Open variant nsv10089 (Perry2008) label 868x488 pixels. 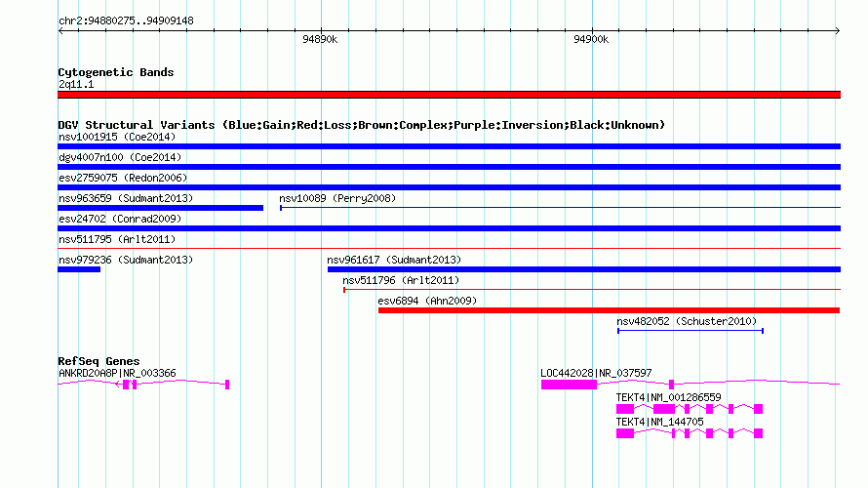337,198
